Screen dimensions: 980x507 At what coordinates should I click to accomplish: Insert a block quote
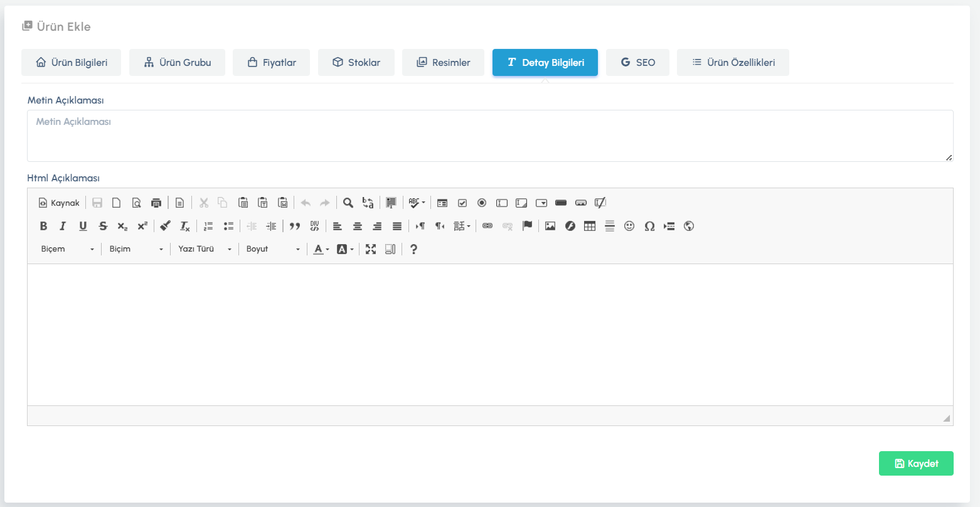(294, 227)
